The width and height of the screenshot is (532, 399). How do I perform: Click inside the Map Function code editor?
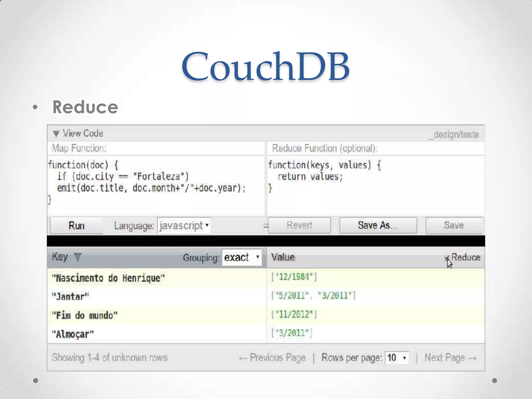(x=156, y=185)
